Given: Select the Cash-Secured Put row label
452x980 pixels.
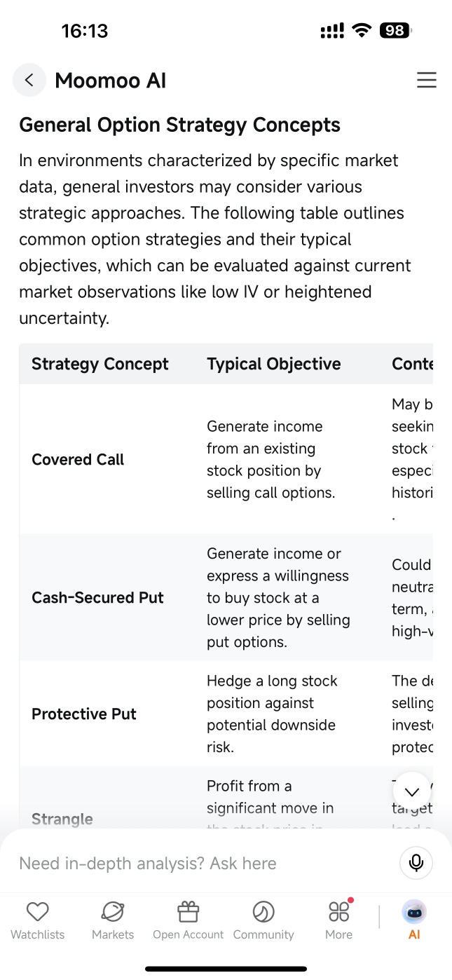Looking at the screenshot, I should [x=97, y=598].
